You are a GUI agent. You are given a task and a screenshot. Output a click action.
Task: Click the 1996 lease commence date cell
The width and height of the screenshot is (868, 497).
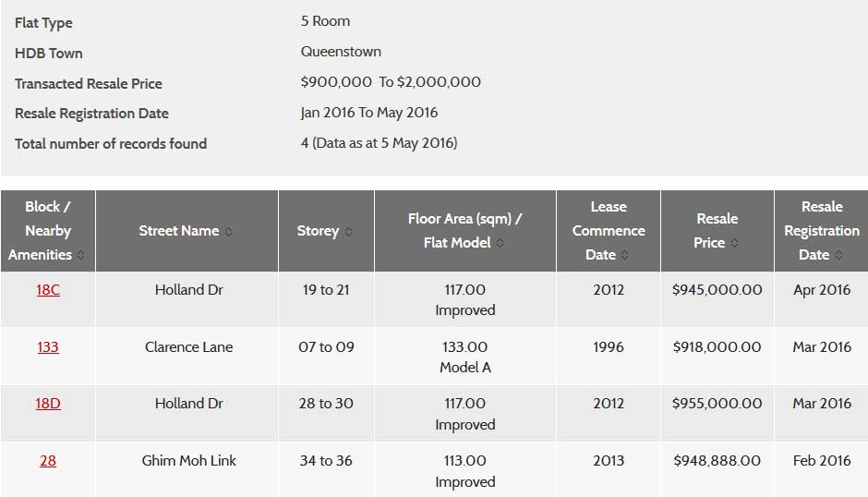[609, 347]
